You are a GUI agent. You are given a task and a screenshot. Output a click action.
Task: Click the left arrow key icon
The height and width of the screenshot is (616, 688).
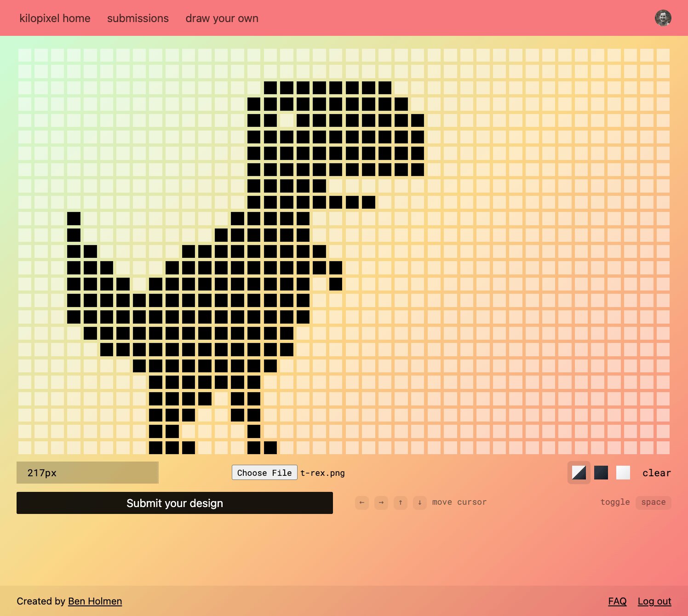(362, 502)
